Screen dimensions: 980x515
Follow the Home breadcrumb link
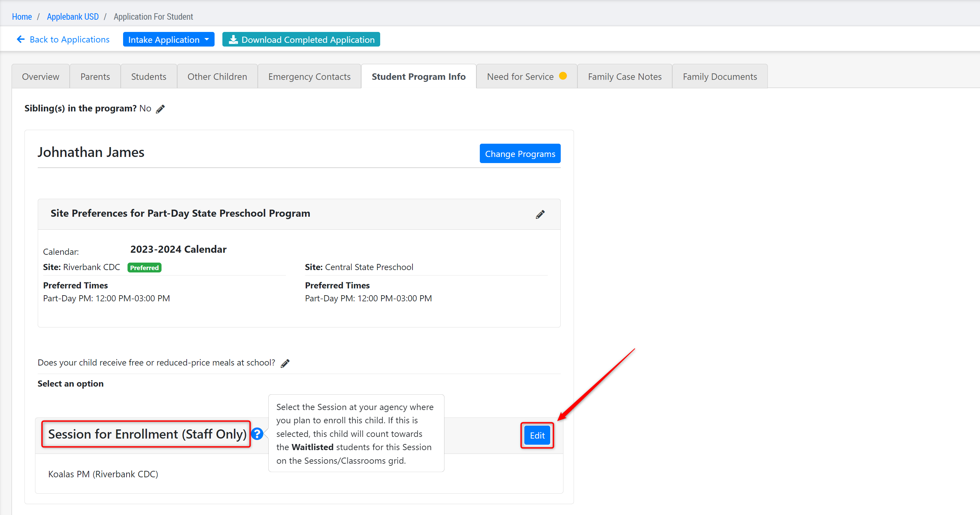click(x=22, y=17)
